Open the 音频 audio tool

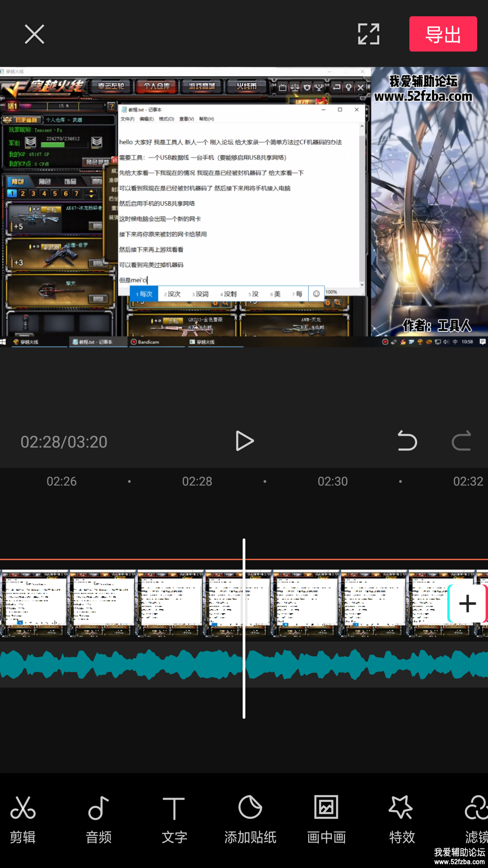[x=99, y=820]
